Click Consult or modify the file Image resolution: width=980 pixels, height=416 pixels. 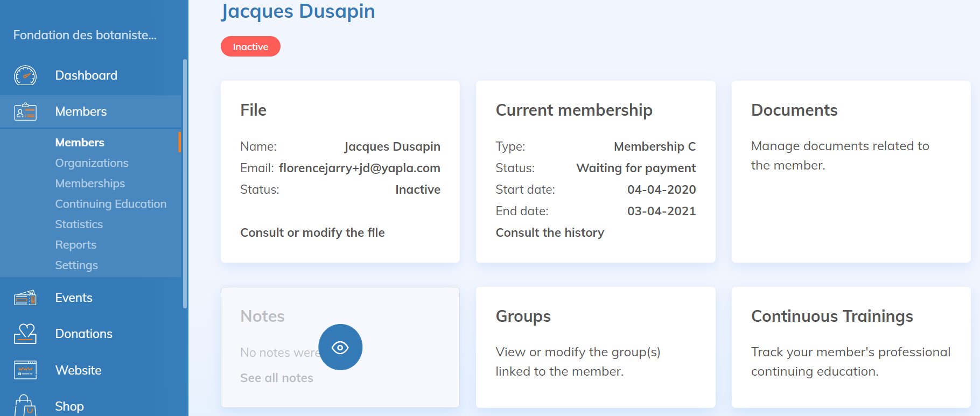tap(312, 232)
